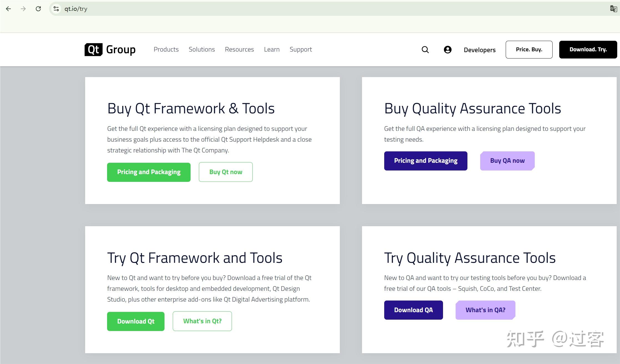Click Buy Qt now button
Viewport: 620px width, 364px height.
pos(226,172)
